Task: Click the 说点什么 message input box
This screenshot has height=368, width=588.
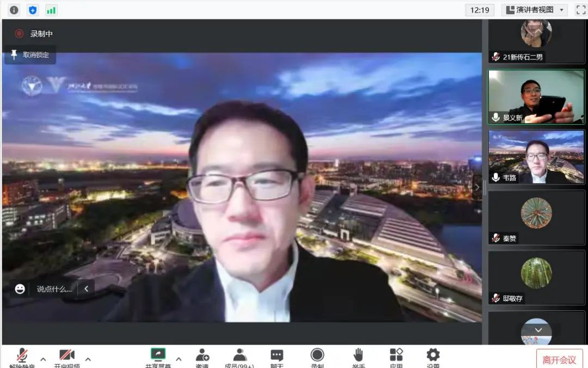Action: pyautogui.click(x=53, y=289)
